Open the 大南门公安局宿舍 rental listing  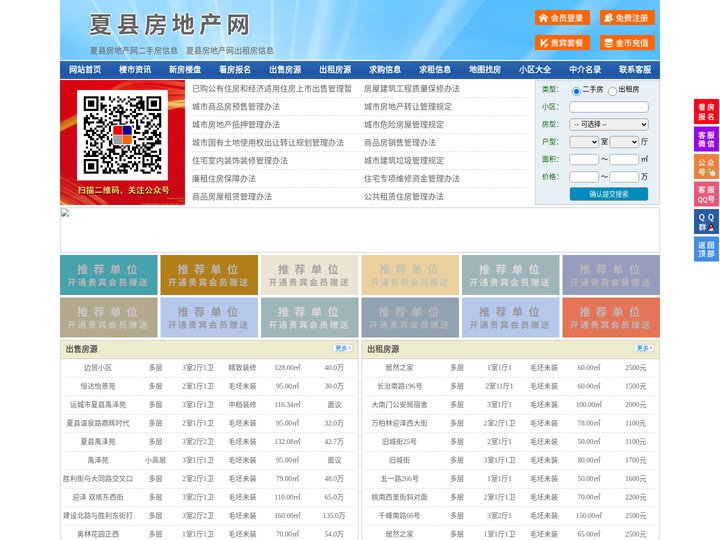[399, 405]
